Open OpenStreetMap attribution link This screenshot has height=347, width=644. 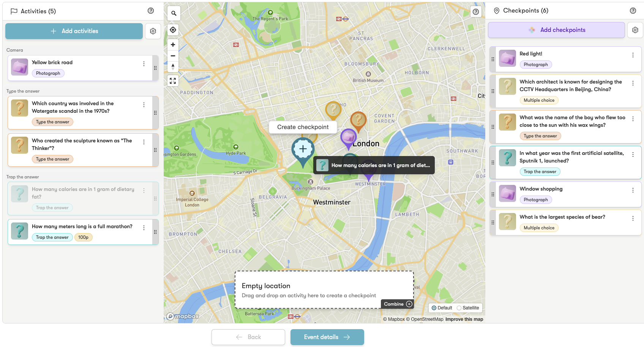coord(425,319)
